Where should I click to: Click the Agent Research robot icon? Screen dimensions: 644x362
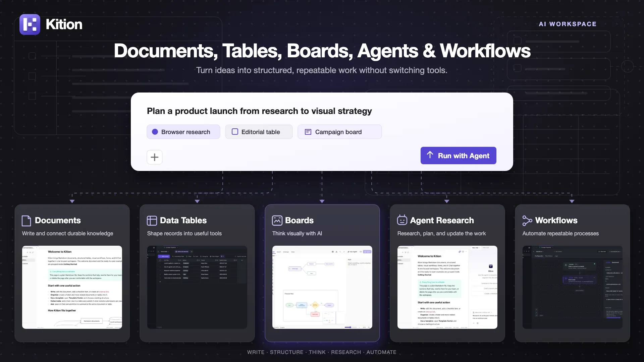click(x=402, y=220)
